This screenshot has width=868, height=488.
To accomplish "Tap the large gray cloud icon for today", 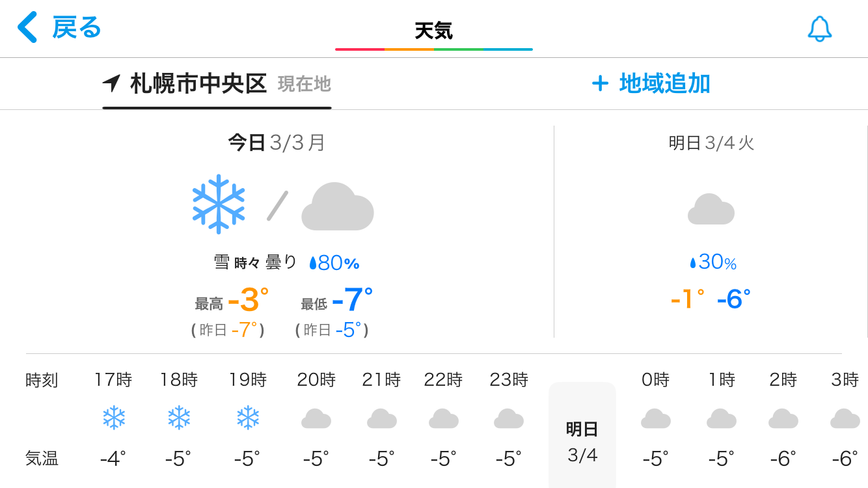I will pos(337,207).
